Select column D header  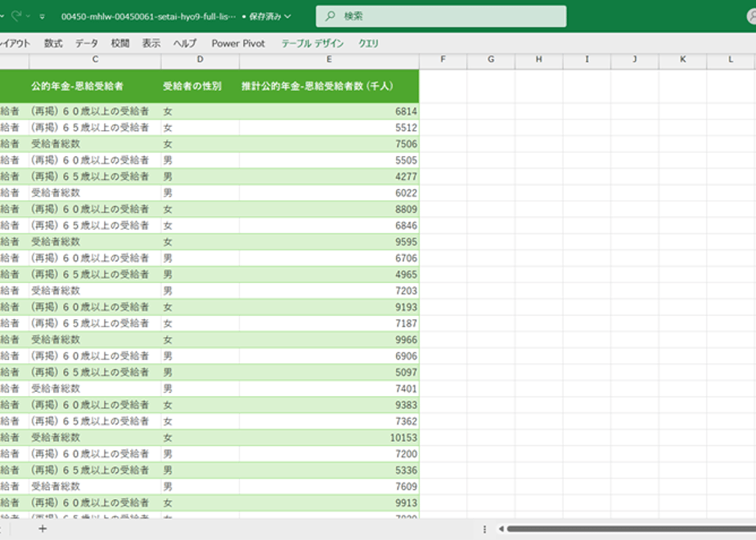point(200,60)
